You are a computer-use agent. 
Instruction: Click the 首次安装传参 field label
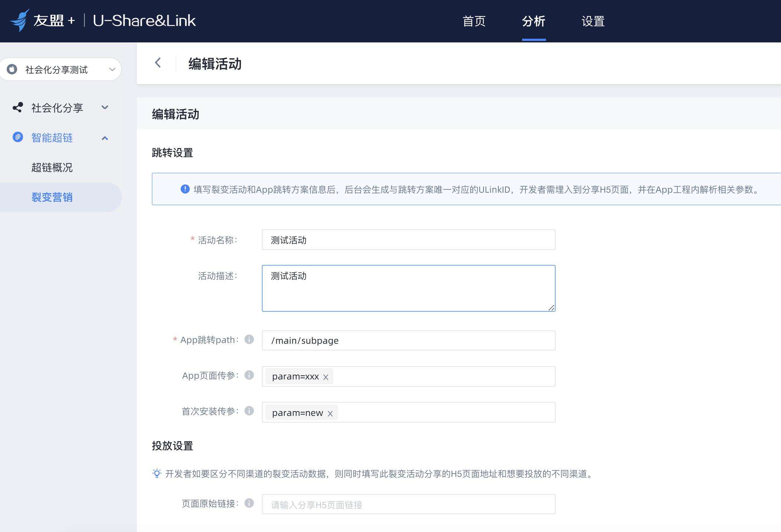210,411
